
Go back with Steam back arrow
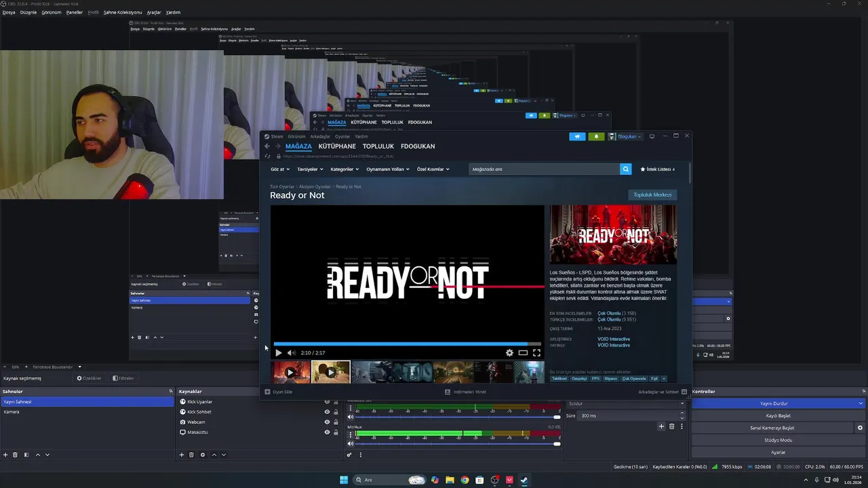[267, 146]
